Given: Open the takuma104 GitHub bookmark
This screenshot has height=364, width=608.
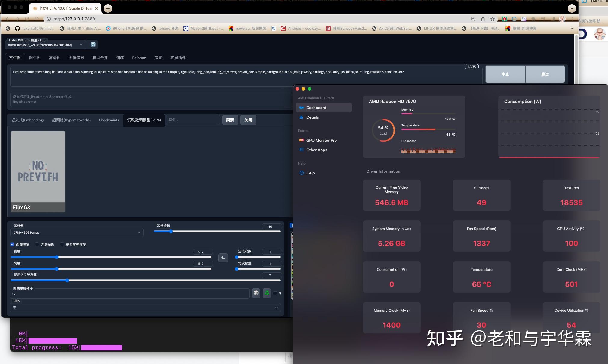Looking at the screenshot, I should point(35,29).
